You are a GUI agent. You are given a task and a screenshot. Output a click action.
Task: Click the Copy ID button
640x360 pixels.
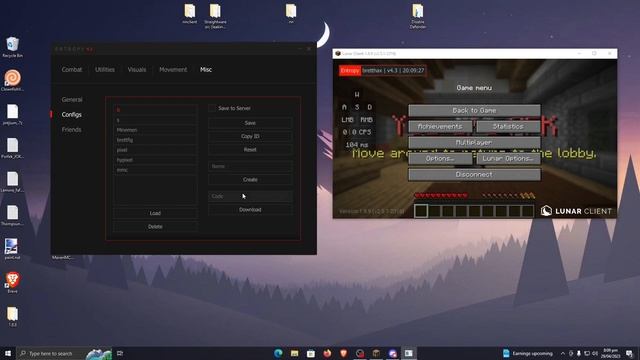[250, 136]
